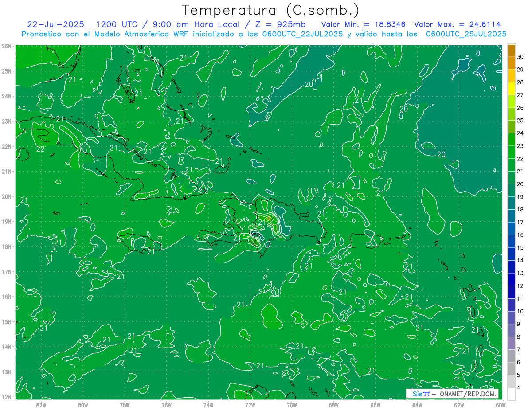
Task: Click latitude label '14N'
Action: click(x=7, y=347)
